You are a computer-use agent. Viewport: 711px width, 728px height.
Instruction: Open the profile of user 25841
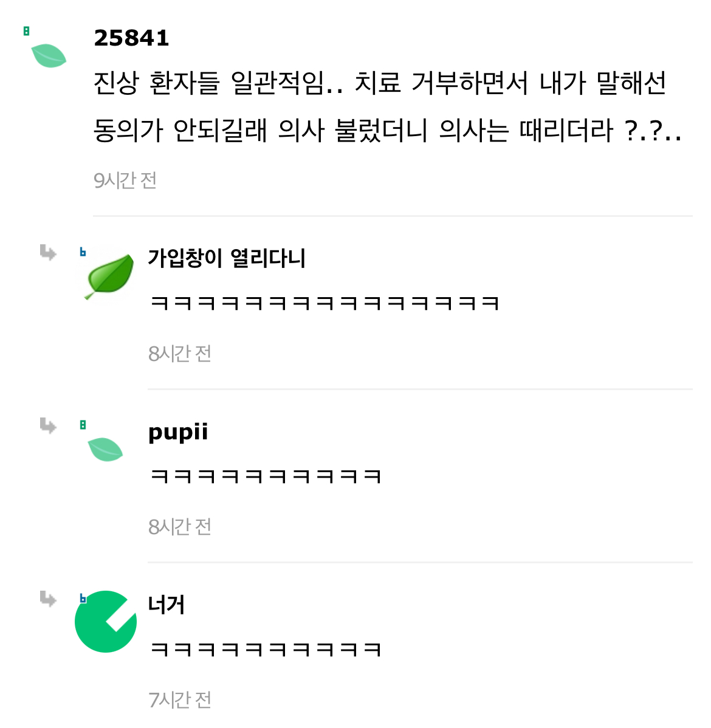[x=131, y=38]
